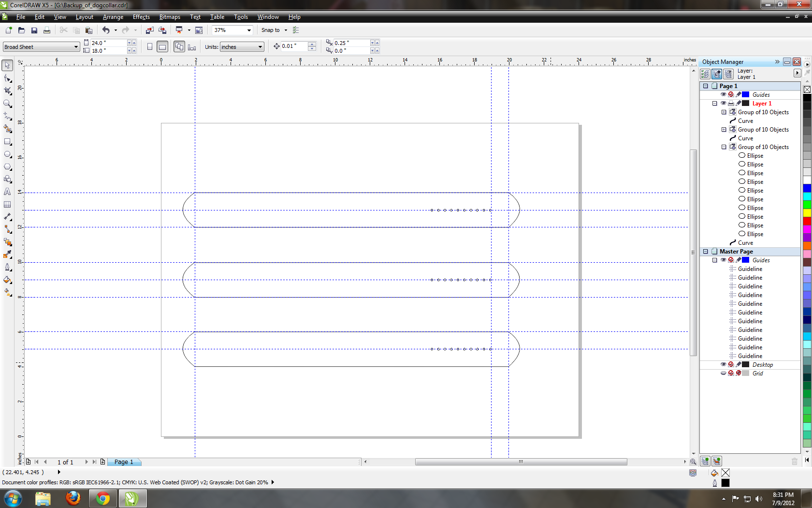The height and width of the screenshot is (508, 812).
Task: Open the Broad Sheet paper size dropdown
Action: [x=76, y=47]
